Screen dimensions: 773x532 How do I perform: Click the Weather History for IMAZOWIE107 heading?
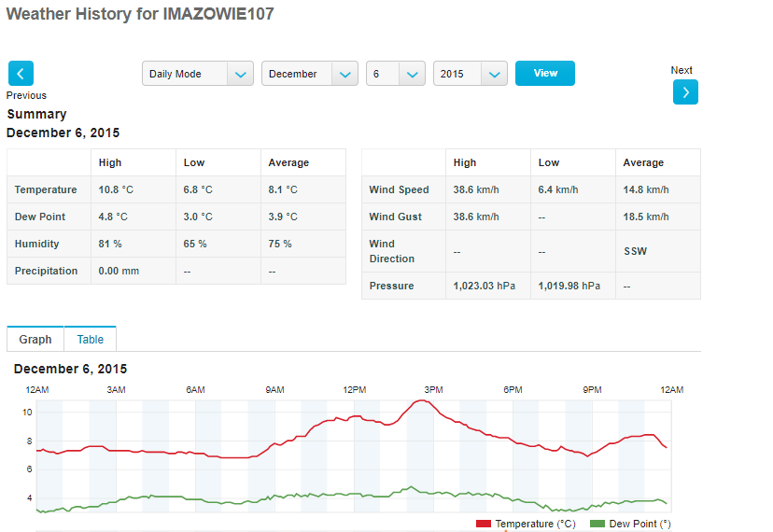point(140,15)
